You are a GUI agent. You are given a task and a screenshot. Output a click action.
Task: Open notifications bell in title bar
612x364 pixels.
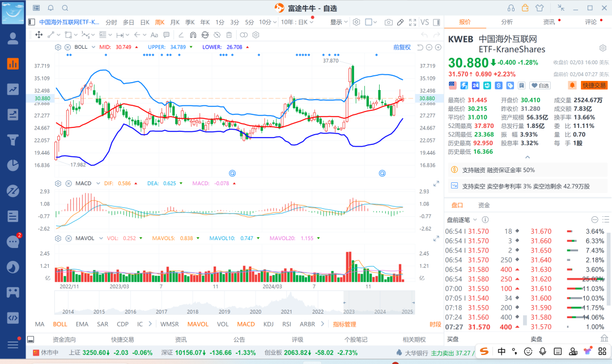tap(51, 8)
